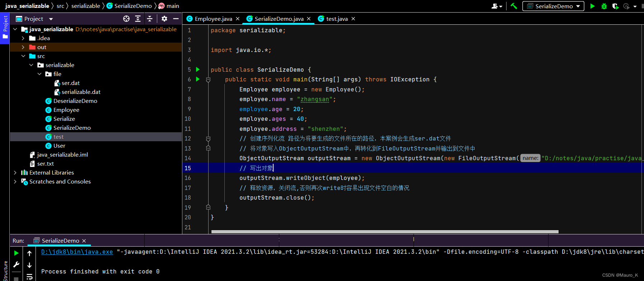Click run gutter arrow beside main method
This screenshot has height=281, width=644.
198,79
